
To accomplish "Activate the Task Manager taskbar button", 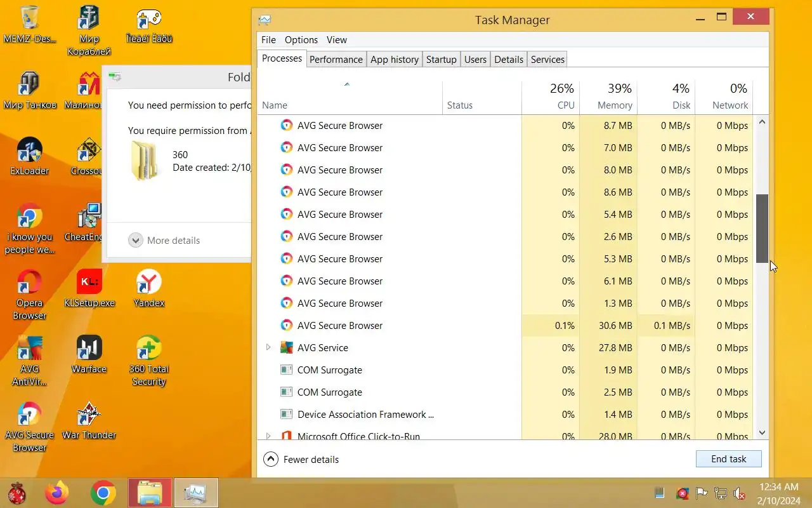I will 196,493.
